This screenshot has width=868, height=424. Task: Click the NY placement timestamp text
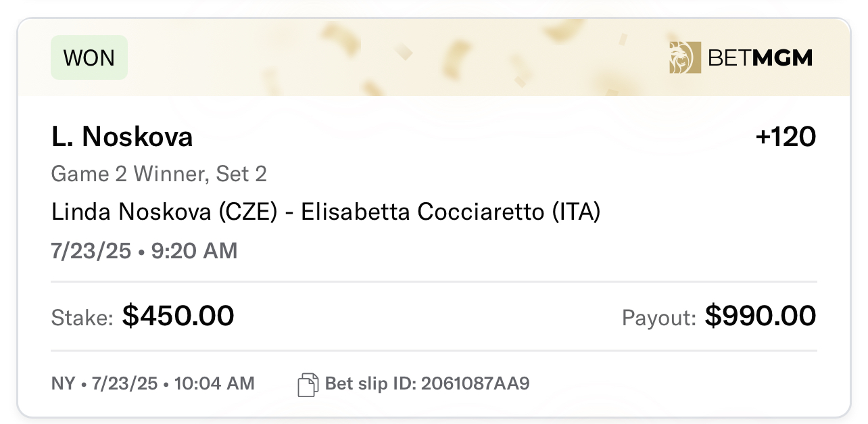pyautogui.click(x=153, y=384)
